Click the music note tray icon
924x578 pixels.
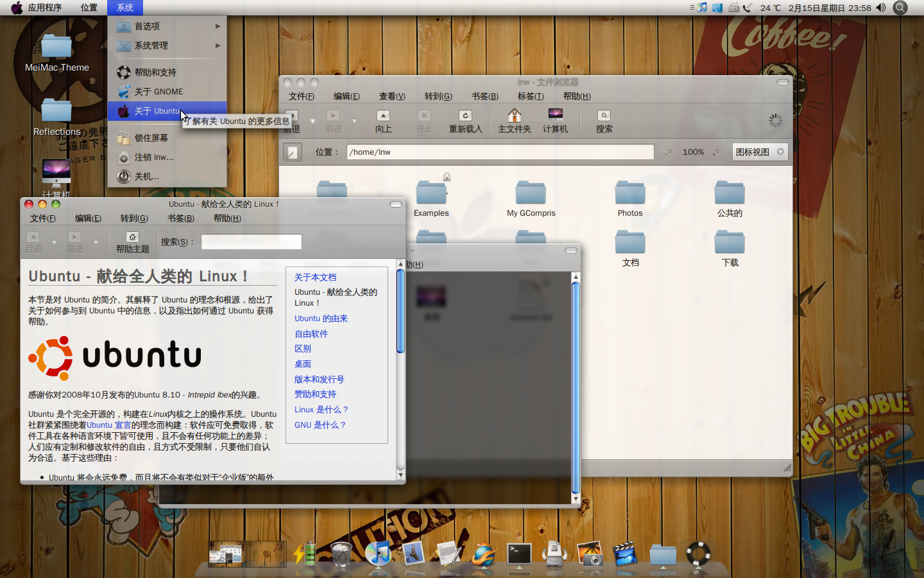point(702,8)
